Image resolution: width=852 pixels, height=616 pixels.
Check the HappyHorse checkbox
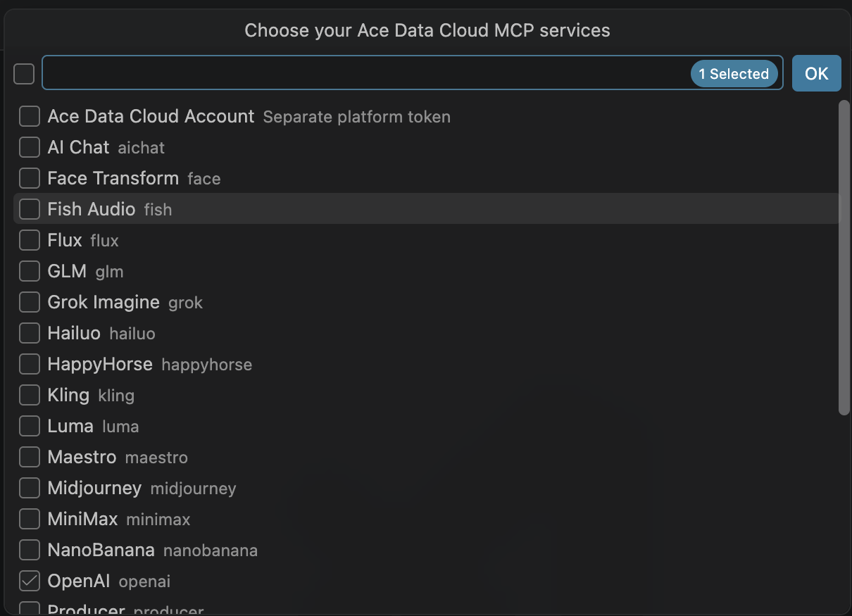click(x=29, y=364)
